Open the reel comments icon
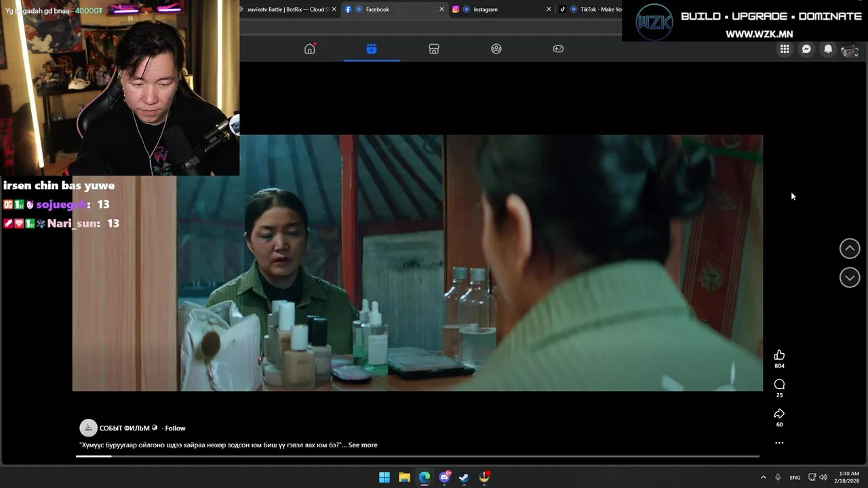The image size is (868, 488). 779,384
